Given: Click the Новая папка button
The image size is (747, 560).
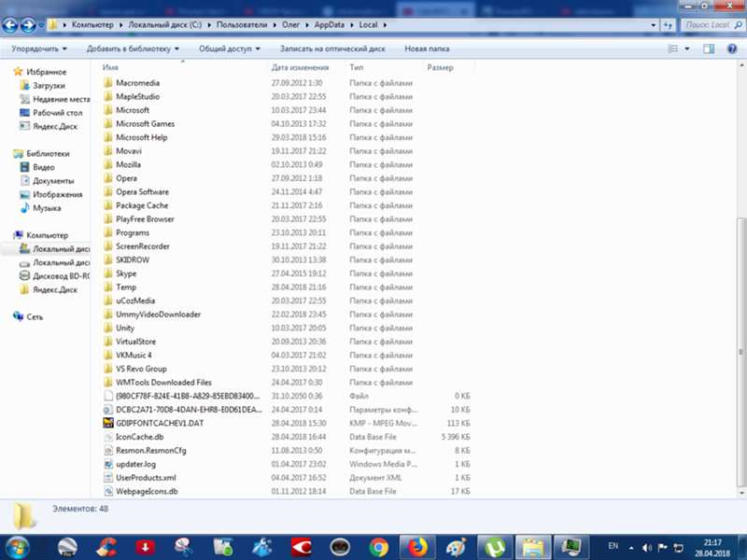Looking at the screenshot, I should (427, 49).
